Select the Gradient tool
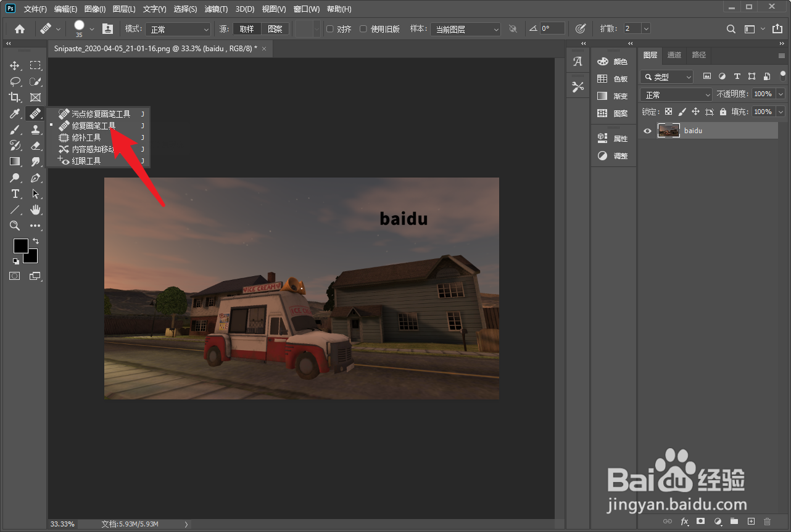791x532 pixels. click(15, 162)
